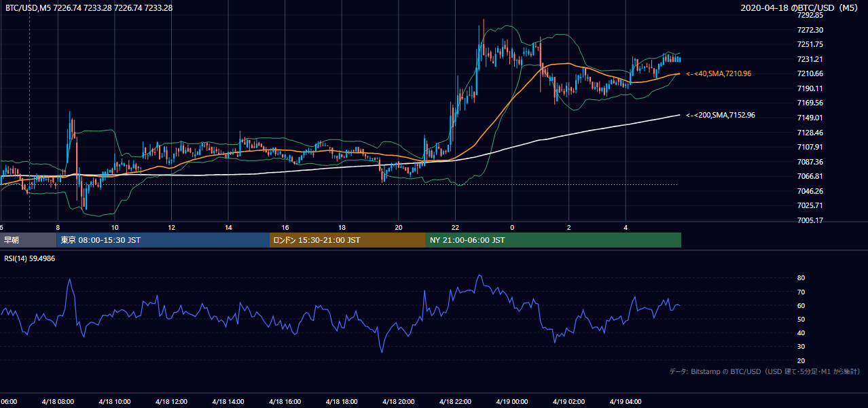Screen dimensions: 868x408
Task: Select the 東京 08:00-15:30 JST session bar
Action: pos(164,240)
